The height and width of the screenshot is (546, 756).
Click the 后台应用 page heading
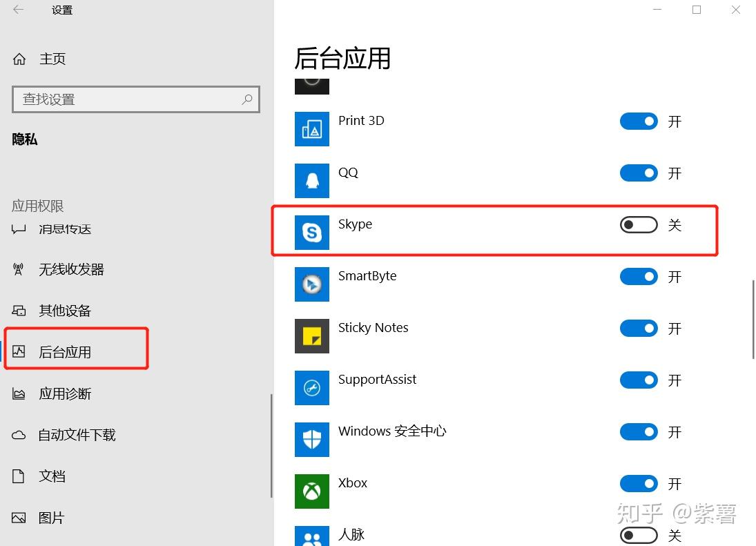342,59
